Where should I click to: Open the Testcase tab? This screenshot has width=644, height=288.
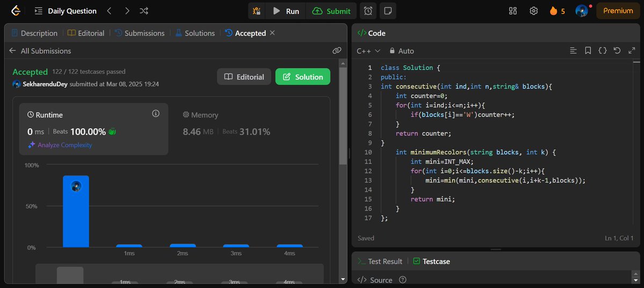(431, 261)
